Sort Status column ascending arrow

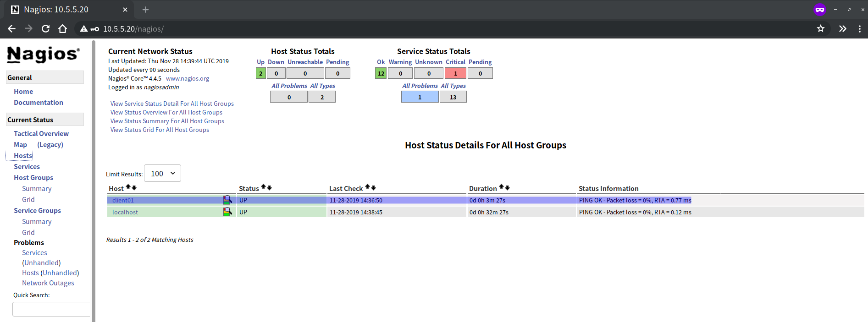point(264,187)
